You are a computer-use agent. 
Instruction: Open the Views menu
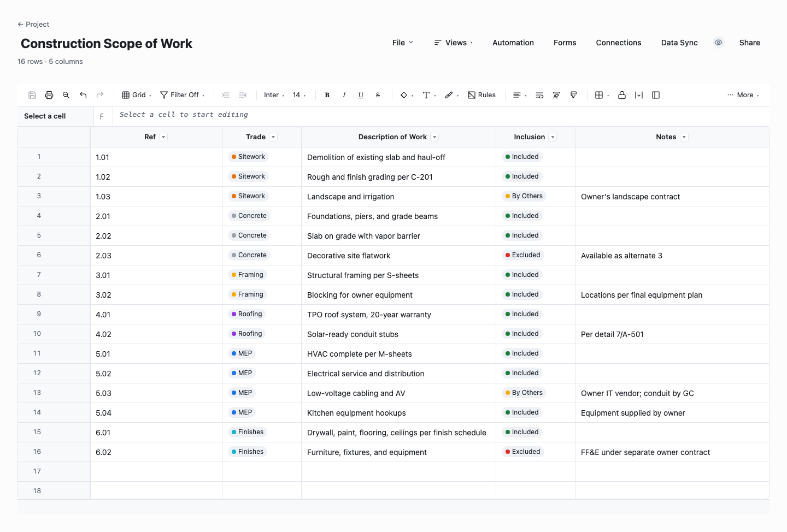click(454, 43)
